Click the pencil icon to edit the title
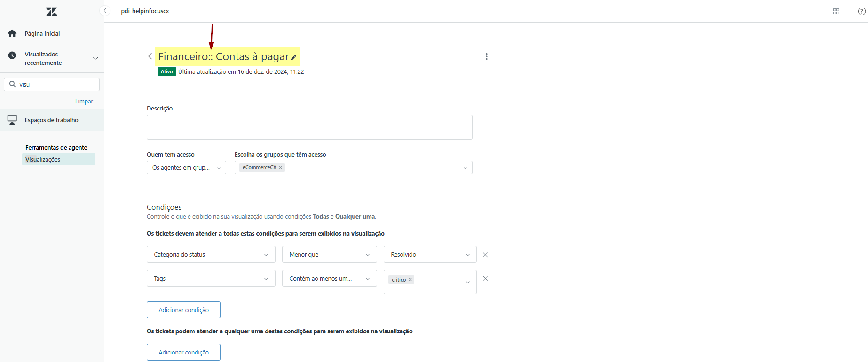Viewport: 868px width, 362px height. coord(293,58)
